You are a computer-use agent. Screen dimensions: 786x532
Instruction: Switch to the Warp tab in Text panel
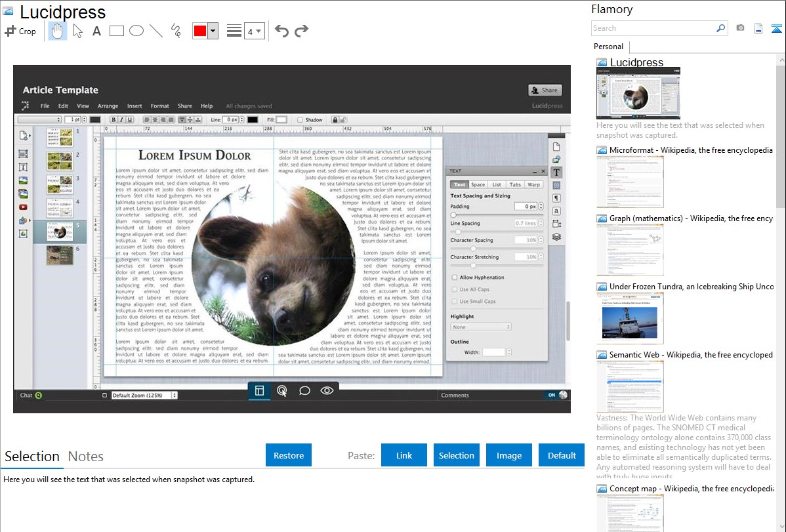point(534,184)
